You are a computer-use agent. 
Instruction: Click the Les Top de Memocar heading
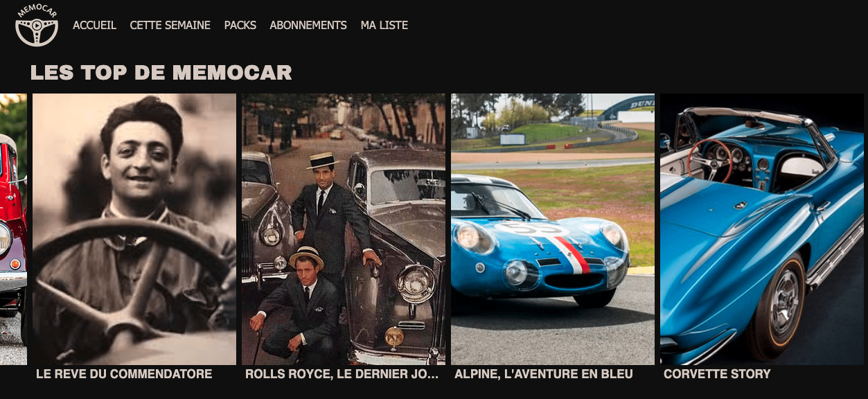(161, 73)
